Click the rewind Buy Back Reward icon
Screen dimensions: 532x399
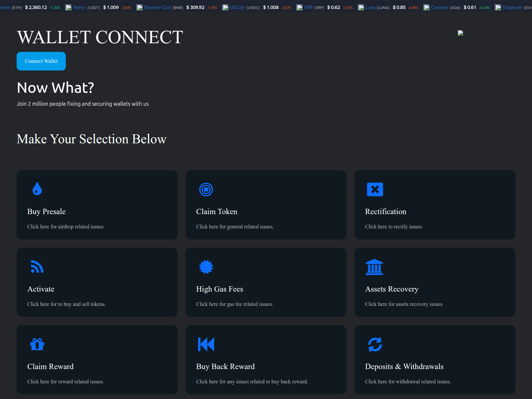point(206,344)
